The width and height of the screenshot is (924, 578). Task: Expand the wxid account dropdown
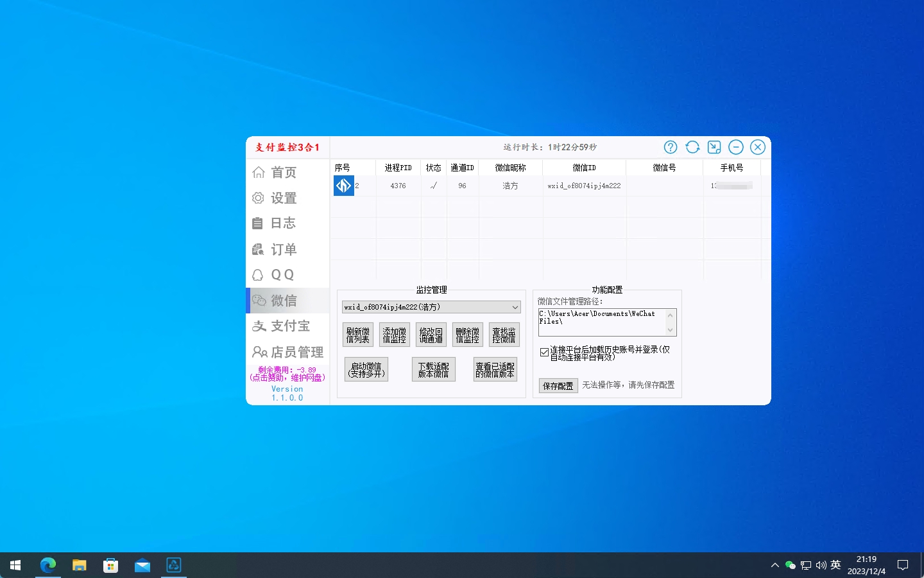pyautogui.click(x=515, y=308)
